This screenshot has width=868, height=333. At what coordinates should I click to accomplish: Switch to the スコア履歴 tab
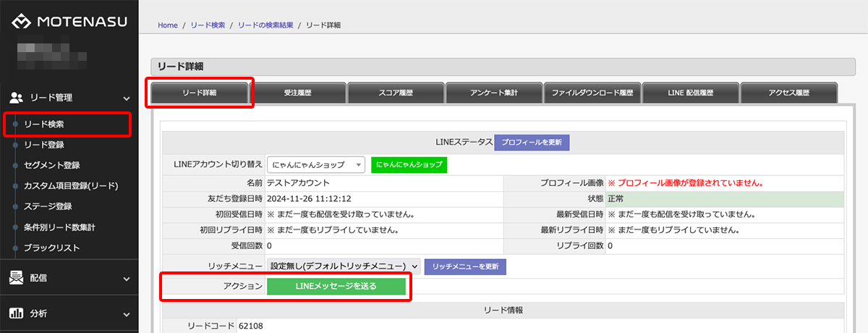click(x=396, y=93)
